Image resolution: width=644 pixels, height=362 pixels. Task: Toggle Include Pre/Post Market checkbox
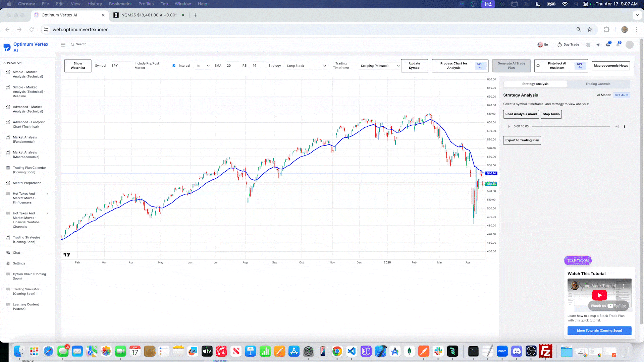(x=174, y=66)
